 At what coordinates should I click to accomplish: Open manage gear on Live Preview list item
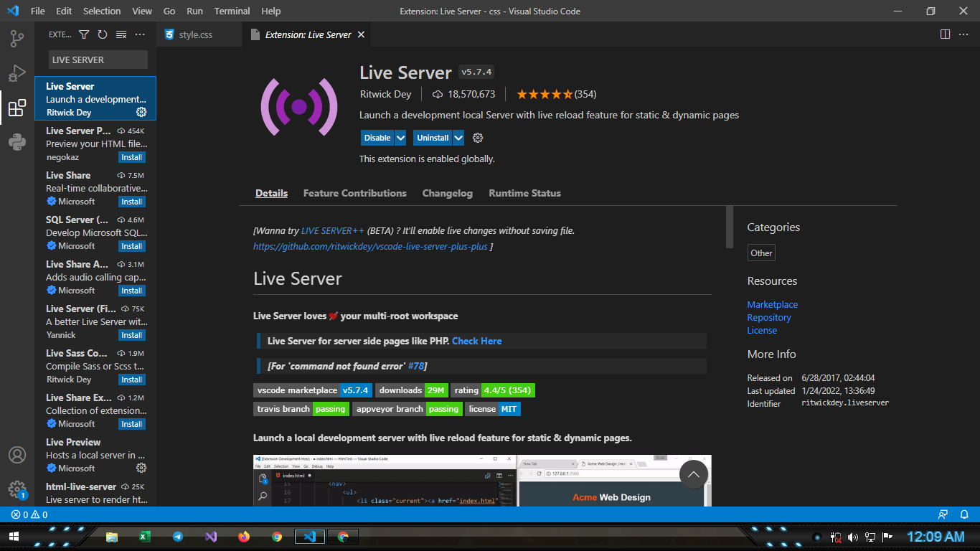click(141, 468)
